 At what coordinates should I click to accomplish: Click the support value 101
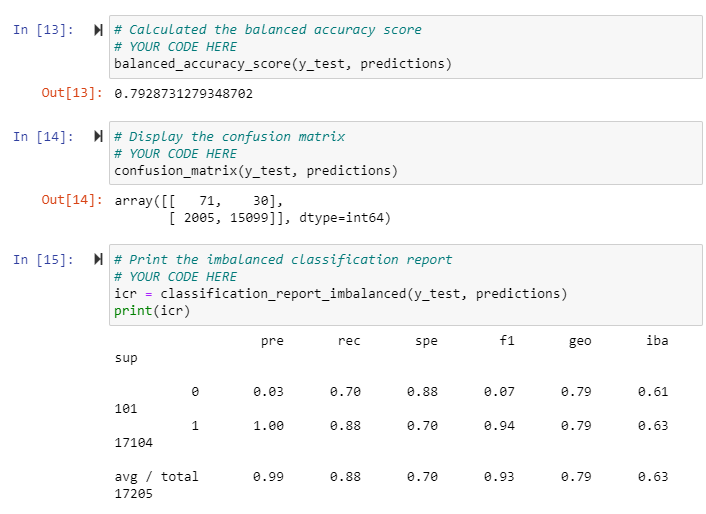(126, 409)
